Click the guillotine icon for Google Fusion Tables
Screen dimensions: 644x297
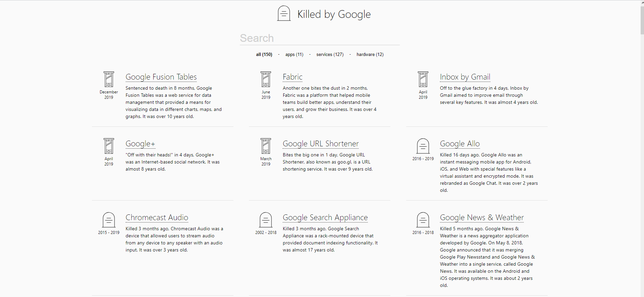click(109, 79)
